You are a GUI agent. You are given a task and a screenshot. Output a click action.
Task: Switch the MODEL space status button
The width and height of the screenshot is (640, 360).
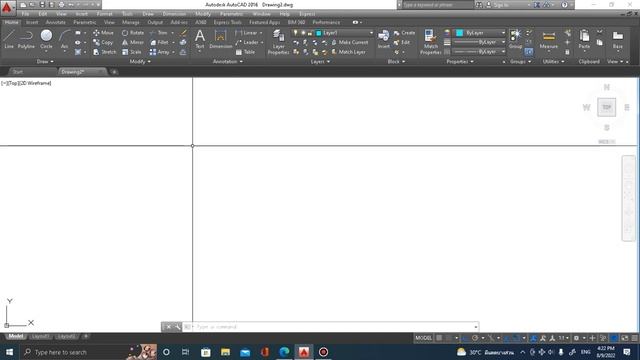pyautogui.click(x=423, y=338)
